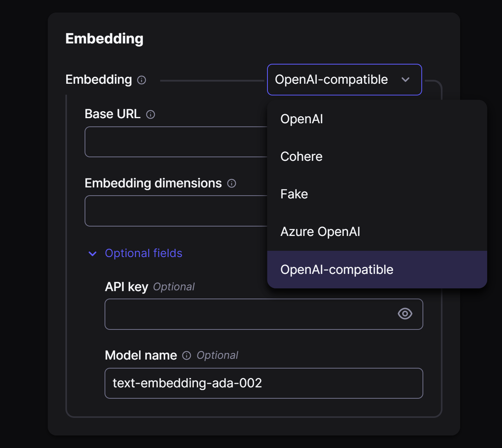Choose Azure OpenAI from the dropdown menu
Screen dimensions: 502x448
click(320, 232)
